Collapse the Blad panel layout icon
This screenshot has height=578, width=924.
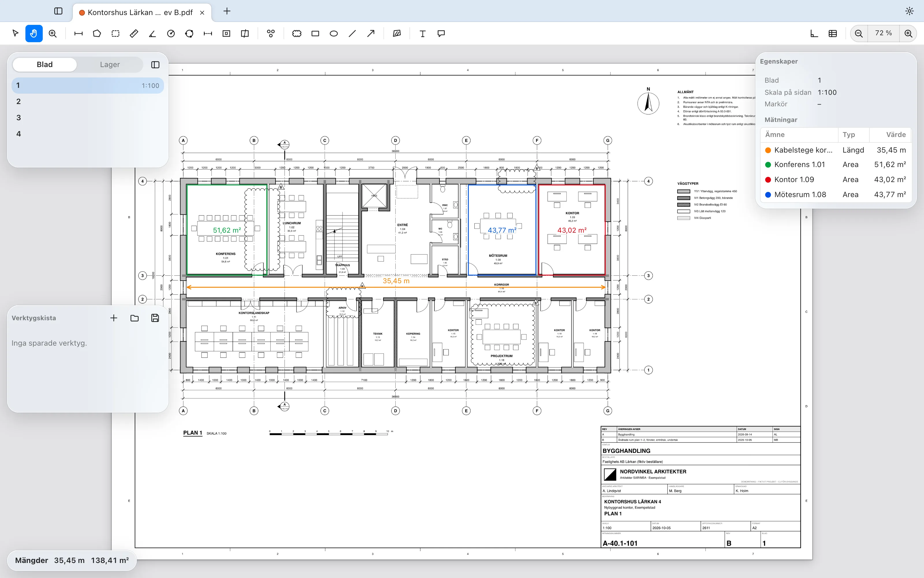155,65
